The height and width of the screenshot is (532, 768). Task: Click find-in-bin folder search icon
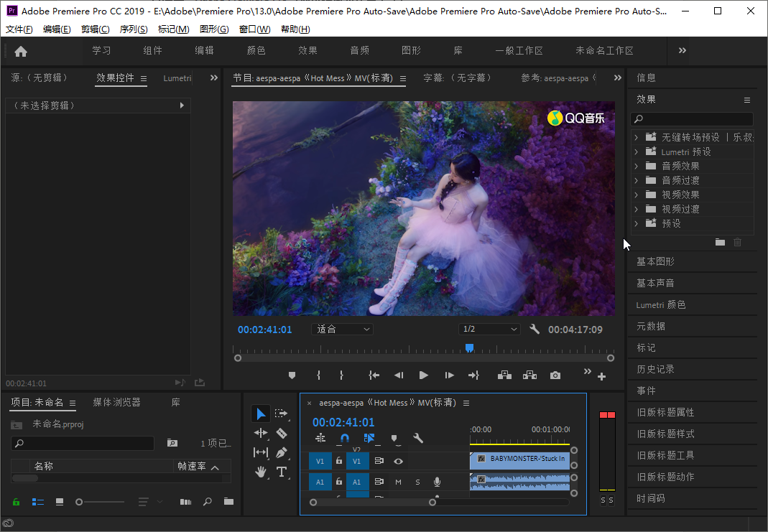(172, 443)
